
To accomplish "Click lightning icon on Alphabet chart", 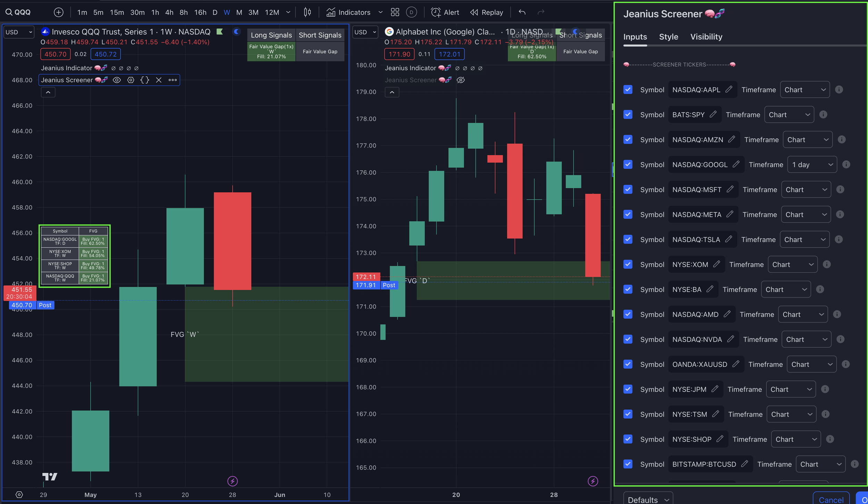I will click(593, 481).
